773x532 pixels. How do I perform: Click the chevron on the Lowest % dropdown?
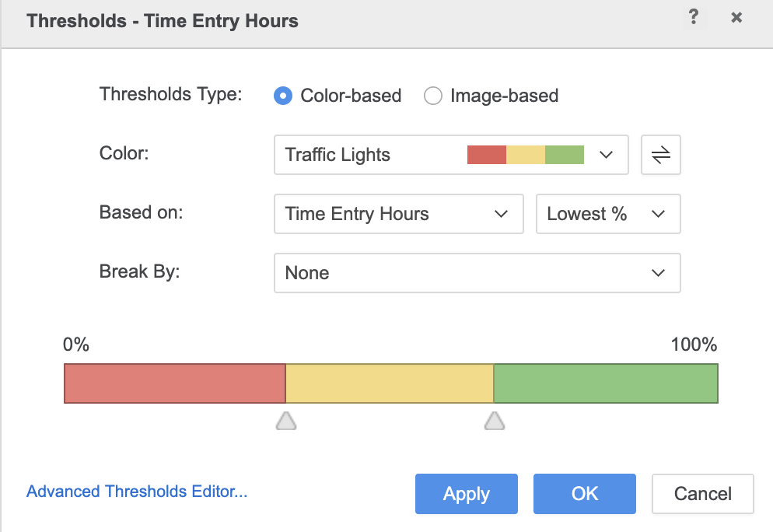[658, 214]
